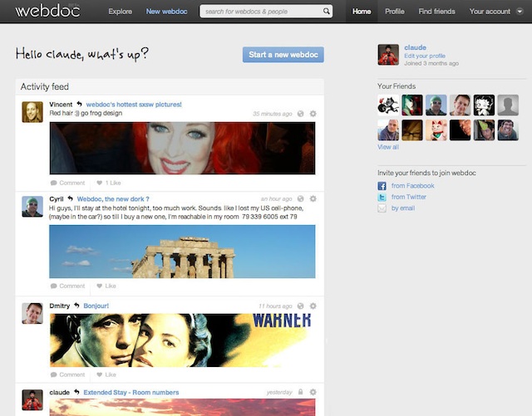Viewport: 532px width, 416px height.
Task: Click lock icon on claude's post
Action: pyautogui.click(x=300, y=392)
